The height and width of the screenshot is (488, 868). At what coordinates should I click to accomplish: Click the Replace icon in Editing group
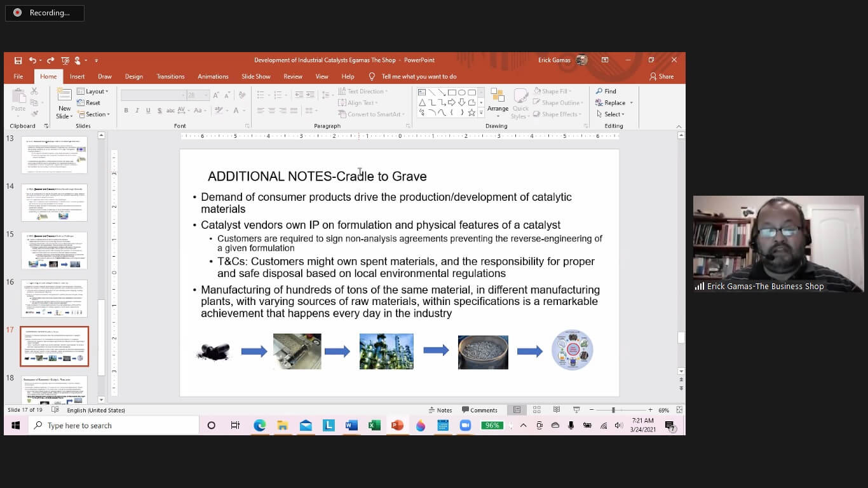599,103
